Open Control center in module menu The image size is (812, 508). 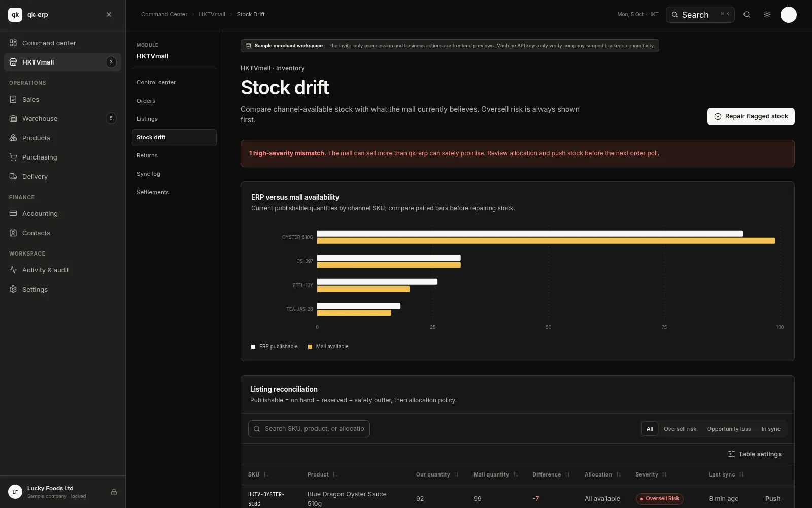pyautogui.click(x=174, y=82)
